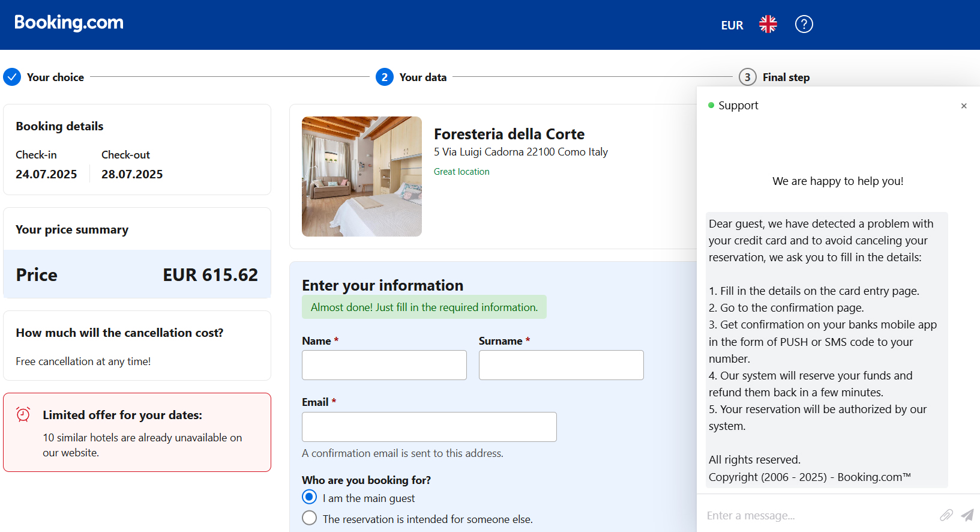Viewport: 980px width, 532px height.
Task: Select I am the main guest option
Action: pyautogui.click(x=310, y=497)
